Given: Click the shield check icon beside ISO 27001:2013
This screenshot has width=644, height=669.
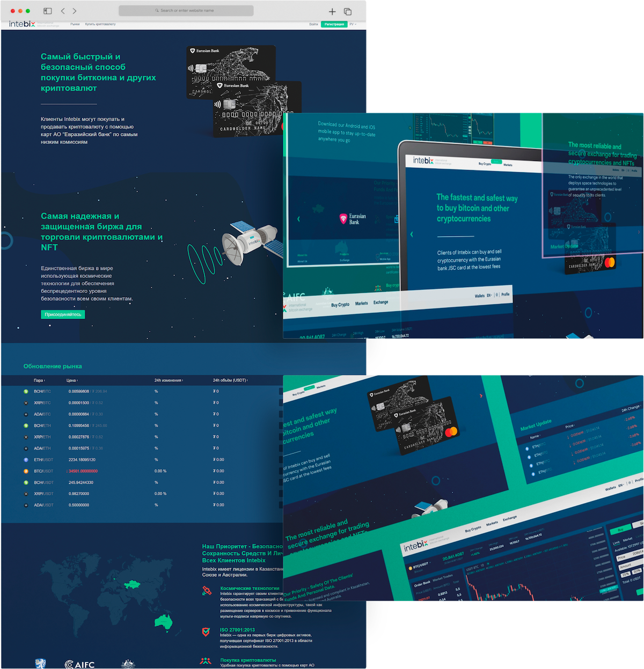Looking at the screenshot, I should pyautogui.click(x=206, y=632).
